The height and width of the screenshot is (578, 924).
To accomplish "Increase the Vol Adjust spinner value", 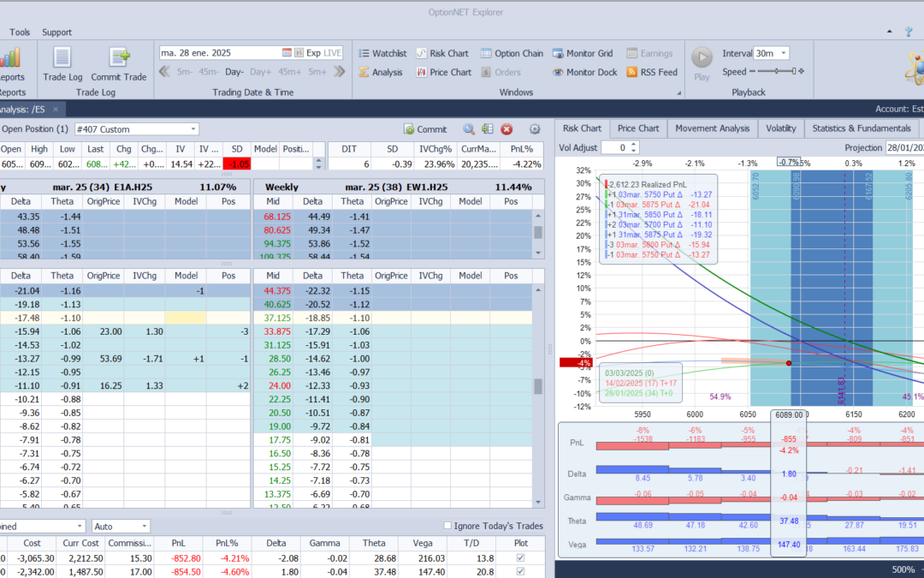I will (633, 145).
